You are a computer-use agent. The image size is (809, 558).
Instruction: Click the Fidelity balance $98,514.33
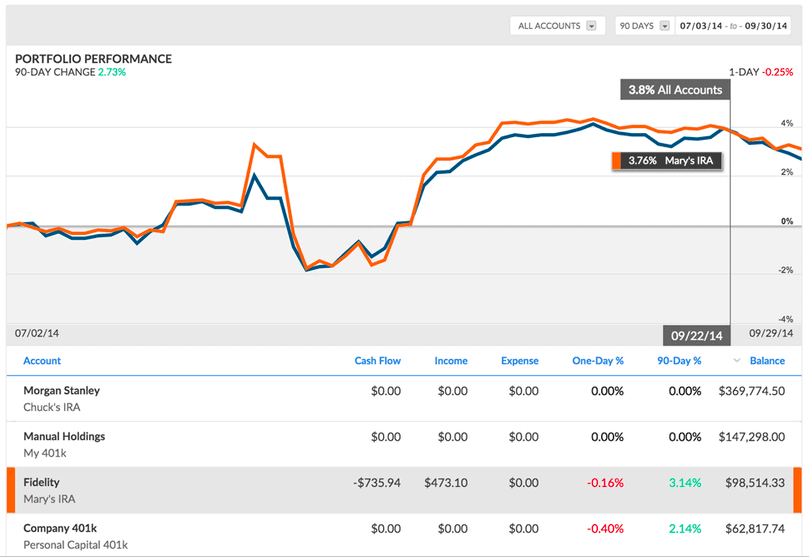click(x=752, y=483)
